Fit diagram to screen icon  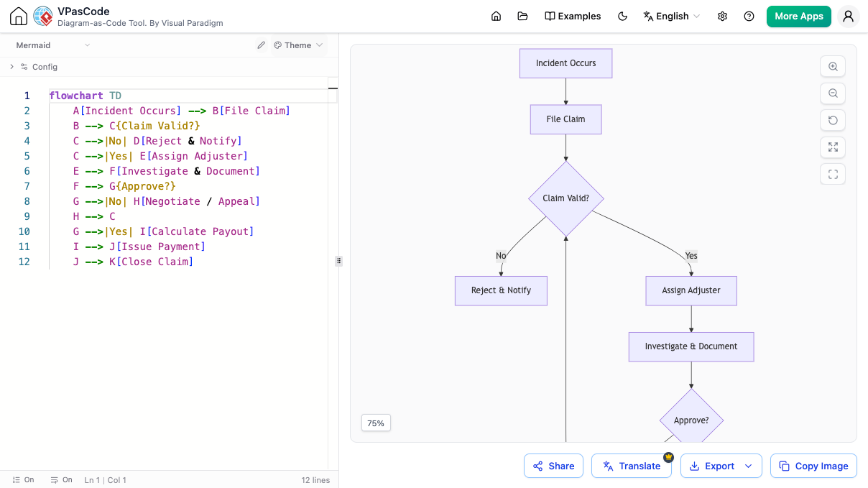[833, 147]
